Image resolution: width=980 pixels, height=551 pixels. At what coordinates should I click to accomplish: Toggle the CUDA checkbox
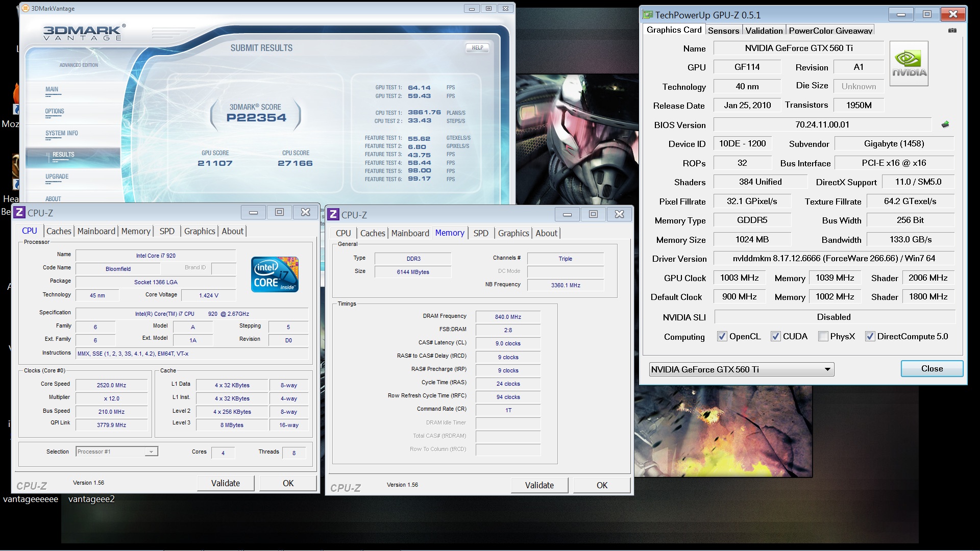tap(775, 336)
